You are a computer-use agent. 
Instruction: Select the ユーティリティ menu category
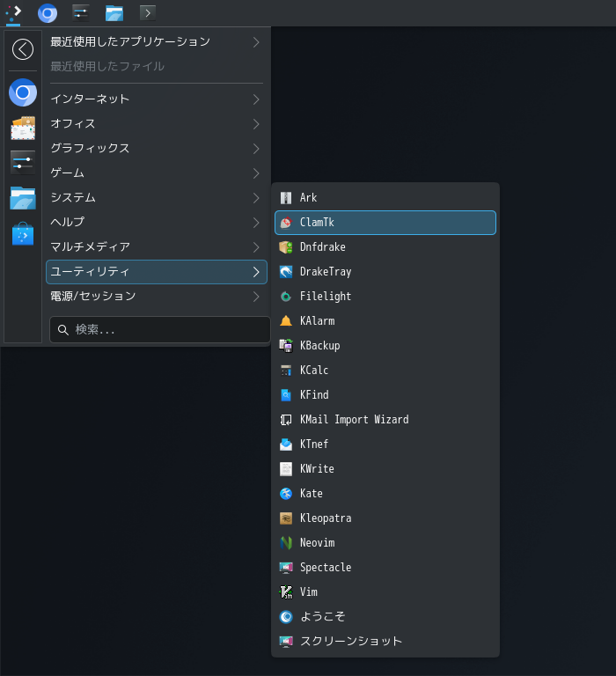point(157,272)
